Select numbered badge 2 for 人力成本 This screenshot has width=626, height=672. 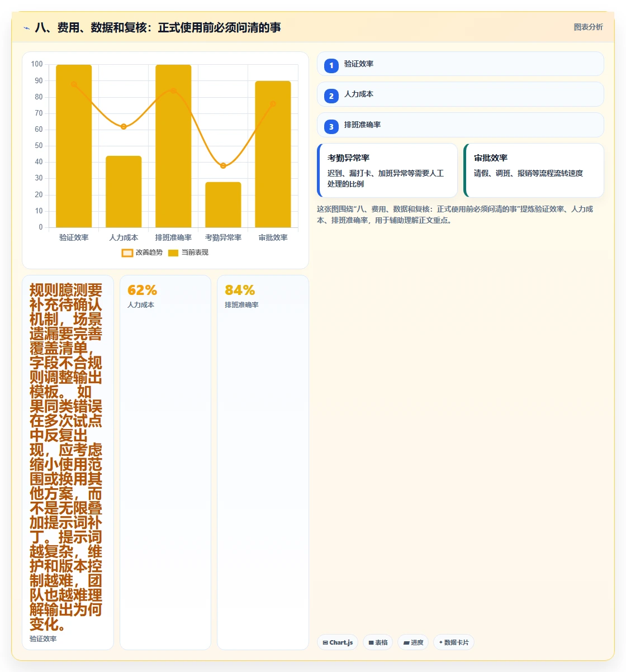point(331,96)
